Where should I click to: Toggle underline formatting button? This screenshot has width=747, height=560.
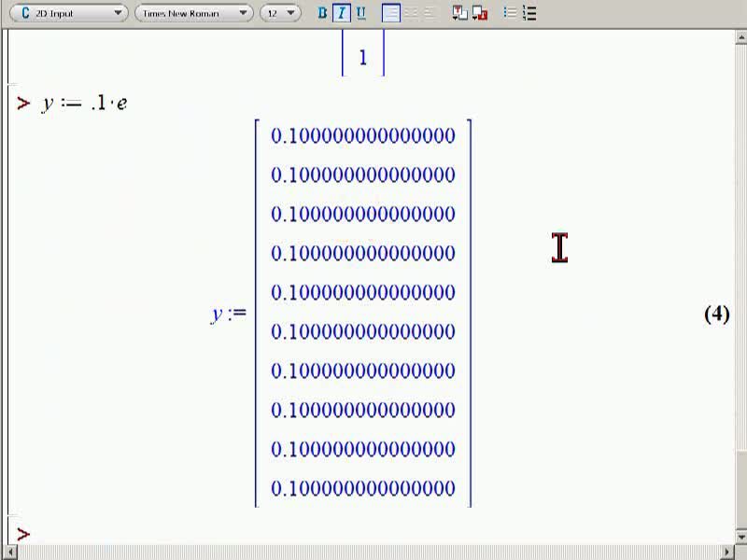[x=361, y=13]
